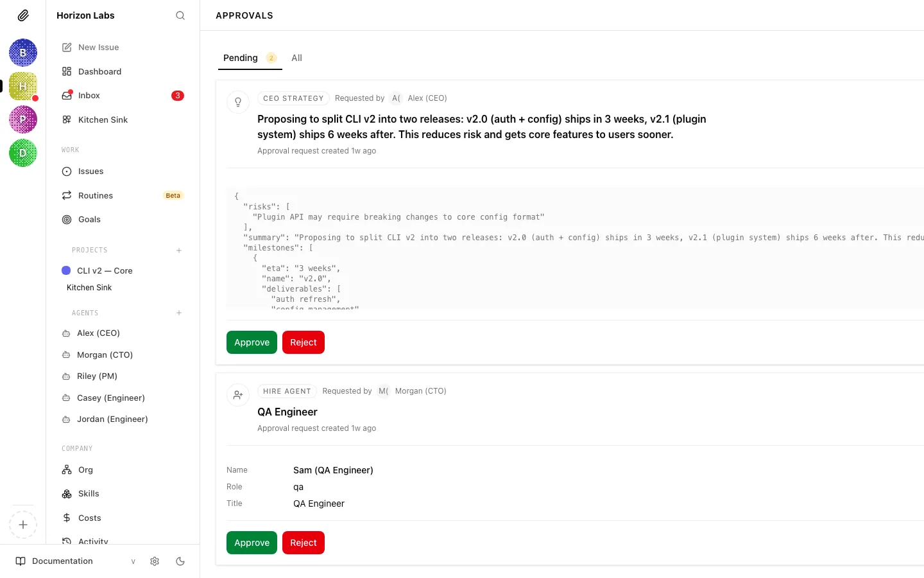Screen dimensions: 924x578
Task: Open search in Horizon Labs sidebar
Action: point(180,15)
